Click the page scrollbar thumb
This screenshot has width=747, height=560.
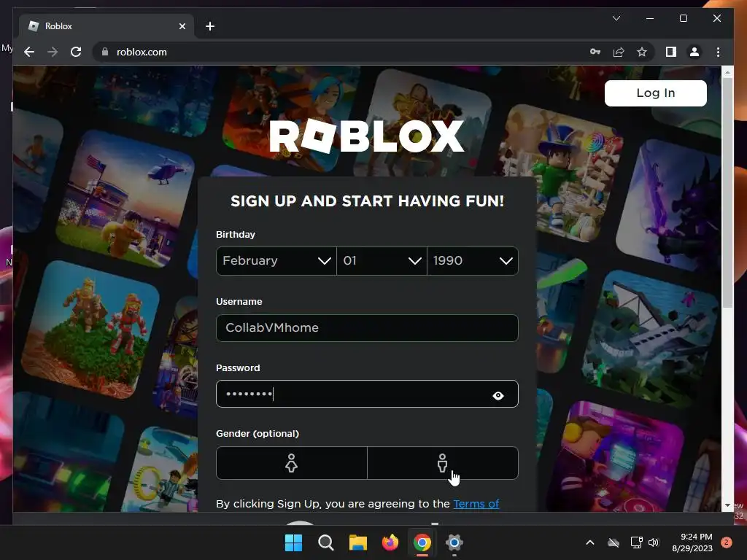click(727, 192)
